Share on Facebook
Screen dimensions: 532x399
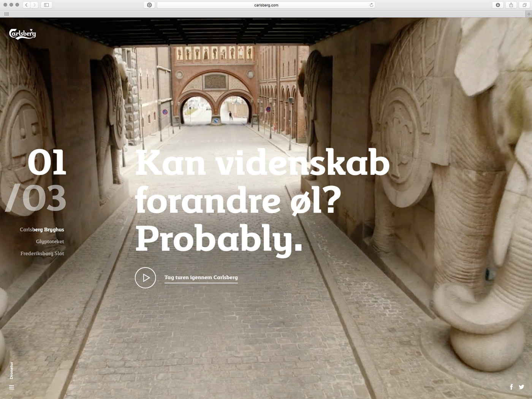(x=511, y=387)
